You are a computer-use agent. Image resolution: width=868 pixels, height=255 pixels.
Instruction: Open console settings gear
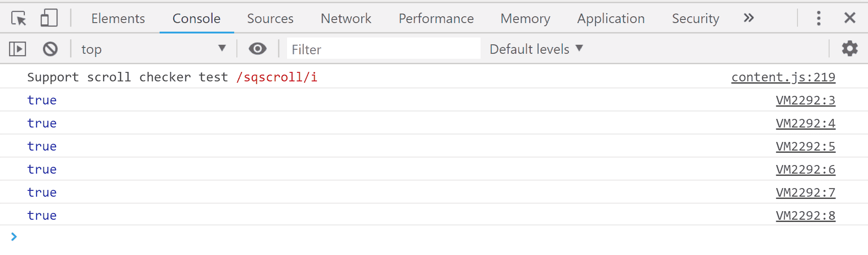(x=850, y=48)
